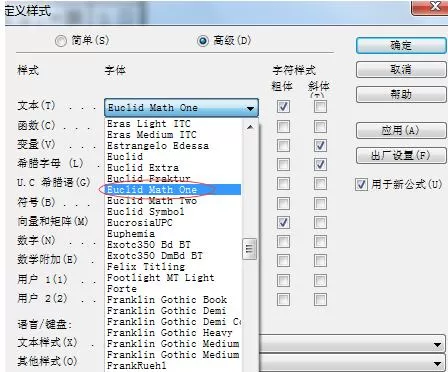The image size is (448, 372).
Task: Pick the Forte font
Action: 173,289
